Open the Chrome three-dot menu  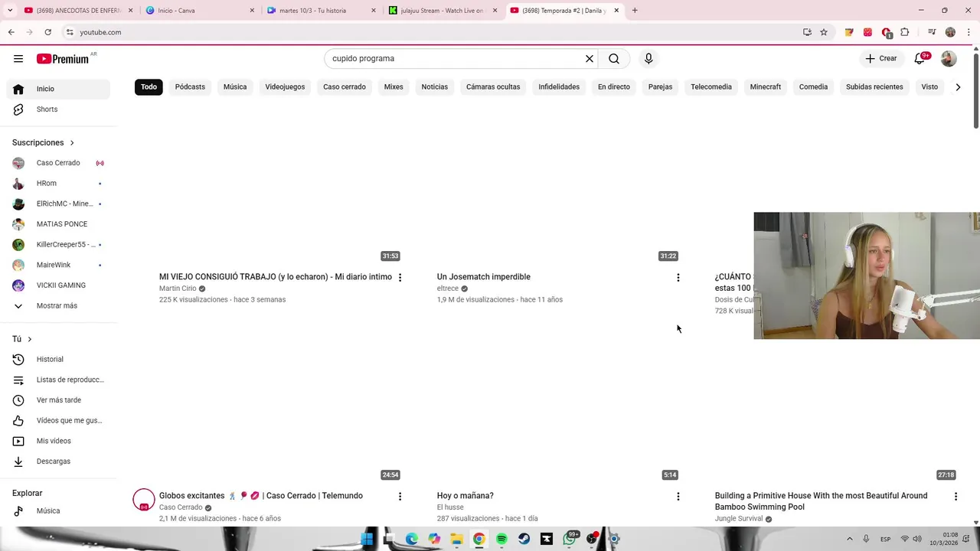(967, 32)
